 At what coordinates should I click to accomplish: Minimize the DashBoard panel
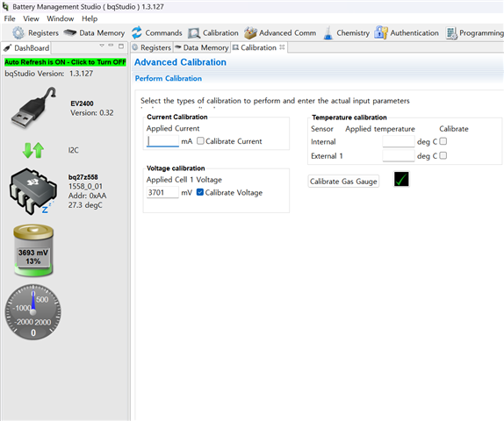point(111,46)
